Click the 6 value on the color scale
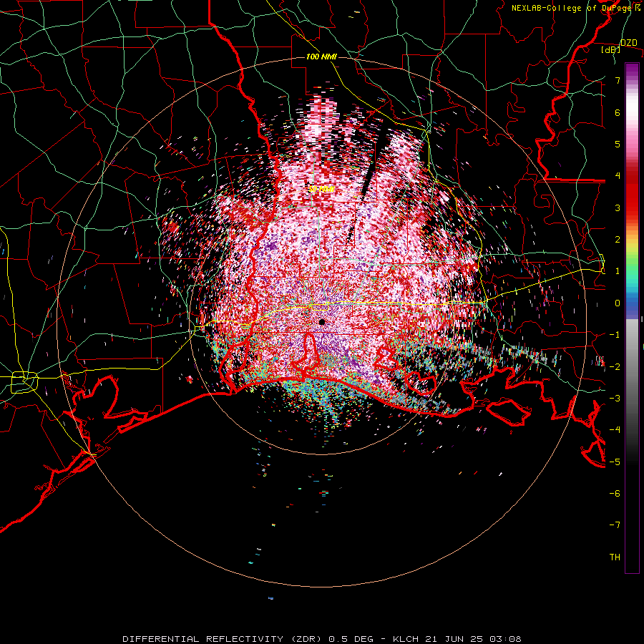The height and width of the screenshot is (644, 644). [618, 112]
